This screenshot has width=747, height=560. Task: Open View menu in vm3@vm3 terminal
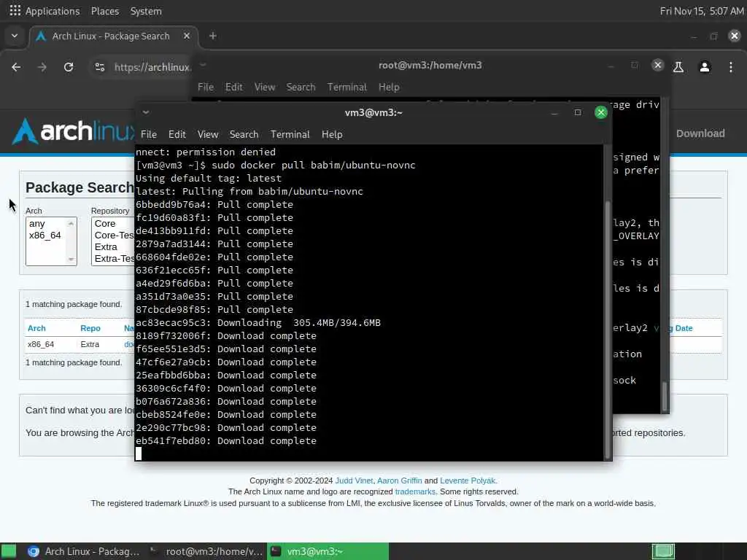(208, 134)
